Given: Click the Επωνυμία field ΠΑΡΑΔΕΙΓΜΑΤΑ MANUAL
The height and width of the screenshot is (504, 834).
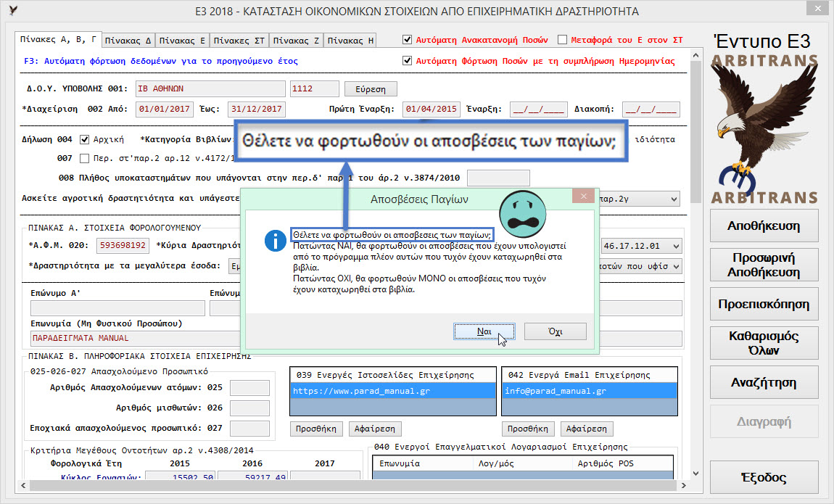Looking at the screenshot, I should coord(136,338).
